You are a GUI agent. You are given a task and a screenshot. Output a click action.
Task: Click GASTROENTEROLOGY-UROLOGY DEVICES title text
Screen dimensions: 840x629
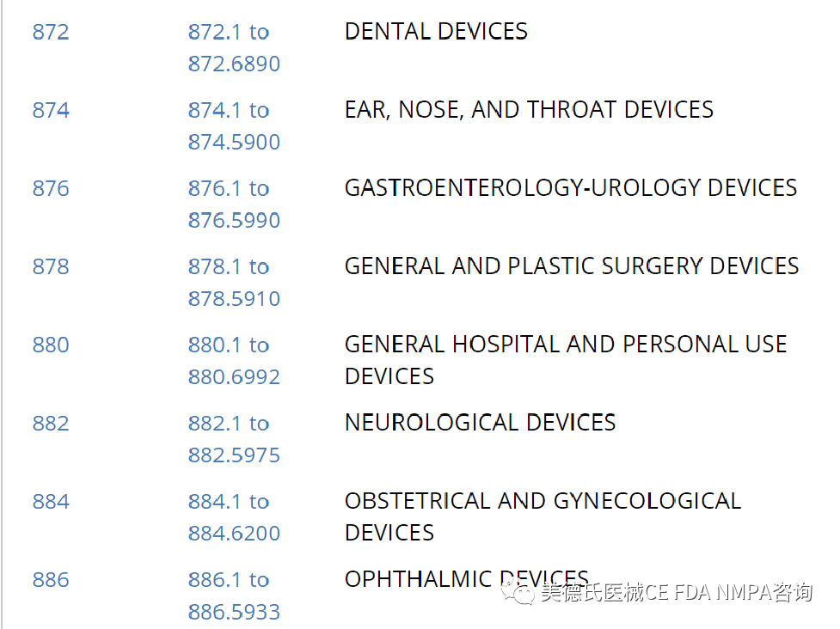[x=571, y=188]
